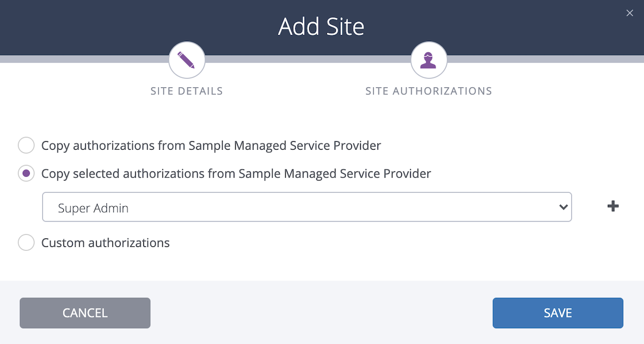The height and width of the screenshot is (344, 644).
Task: Click the chevron in the authorization selector
Action: click(x=563, y=207)
